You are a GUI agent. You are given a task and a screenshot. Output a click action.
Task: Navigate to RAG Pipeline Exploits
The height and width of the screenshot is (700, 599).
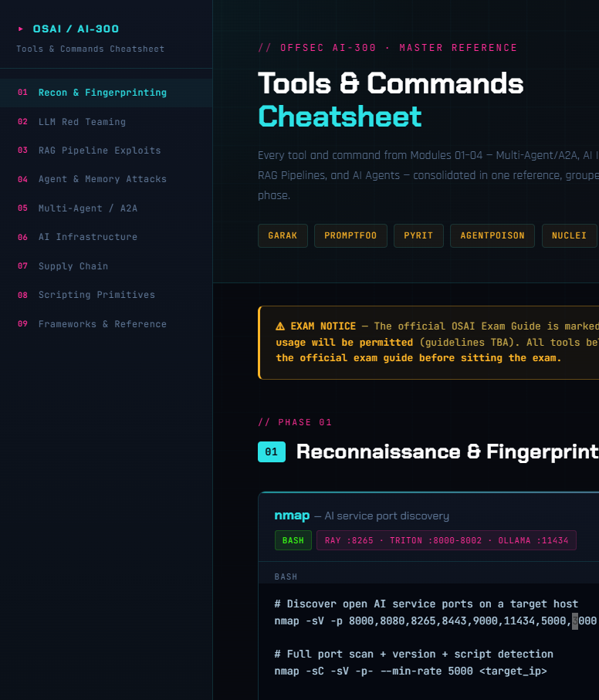(x=107, y=150)
